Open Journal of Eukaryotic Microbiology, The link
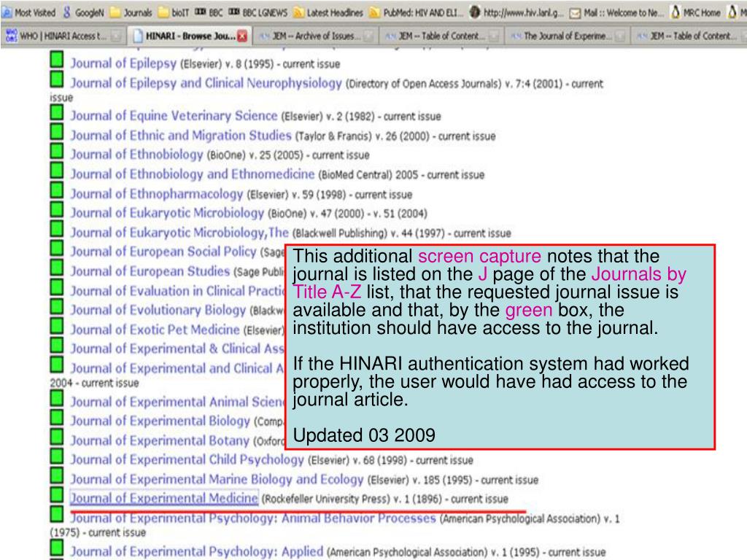Viewport: 747px width, 560px height. [x=179, y=233]
